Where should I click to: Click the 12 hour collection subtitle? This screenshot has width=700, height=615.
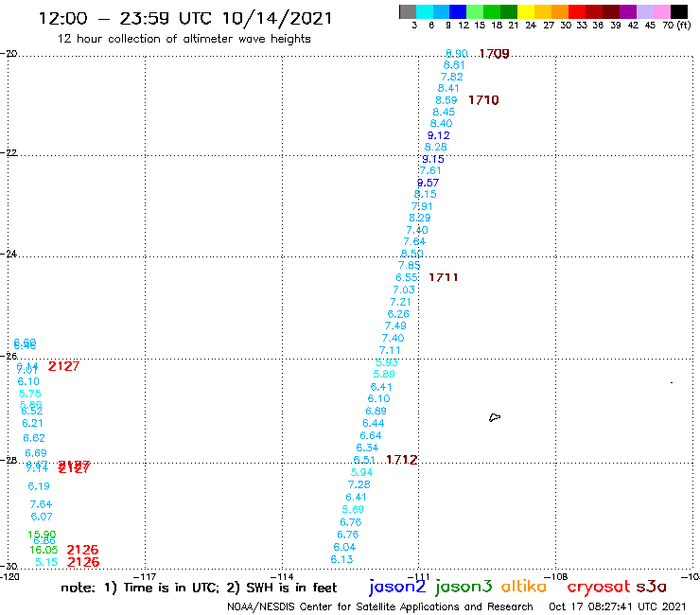click(184, 39)
